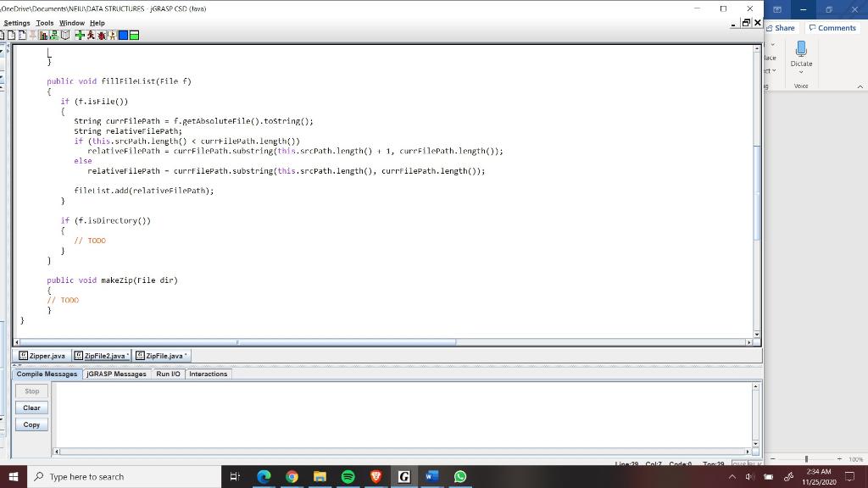The width and height of the screenshot is (868, 488).
Task: Open the Run I/O tab
Action: click(167, 374)
